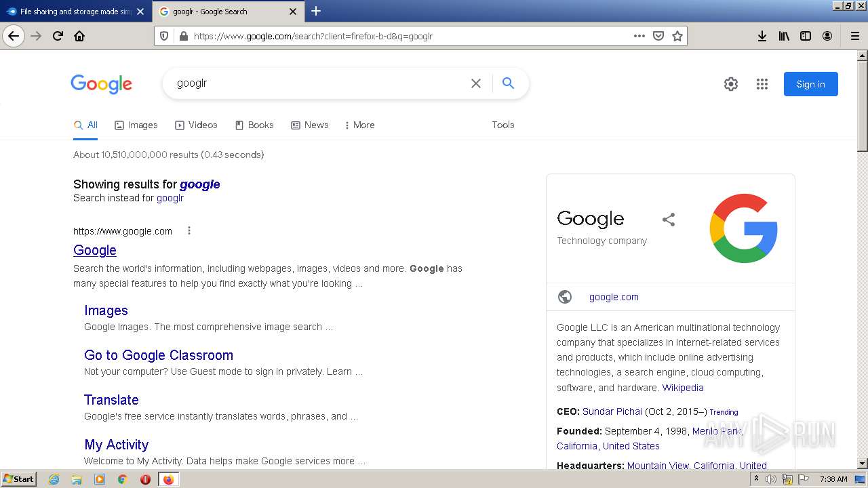Open the Firefox hamburger menu
The height and width of the screenshot is (488, 868).
tap(855, 36)
